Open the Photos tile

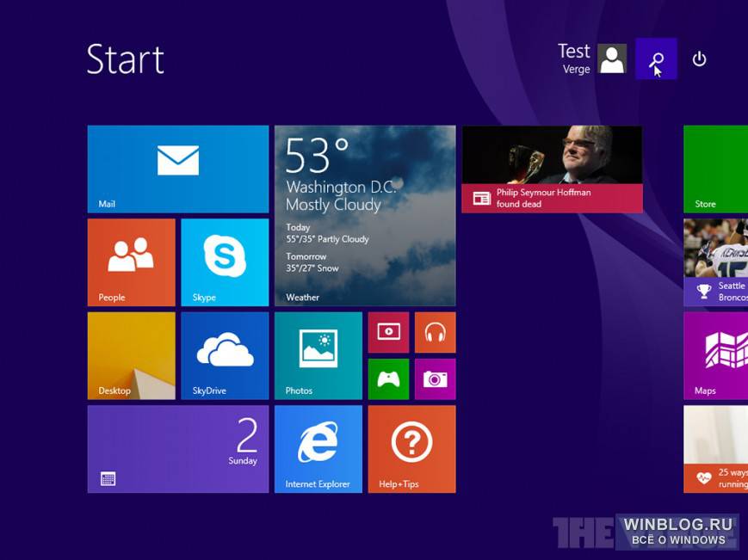[x=318, y=355]
